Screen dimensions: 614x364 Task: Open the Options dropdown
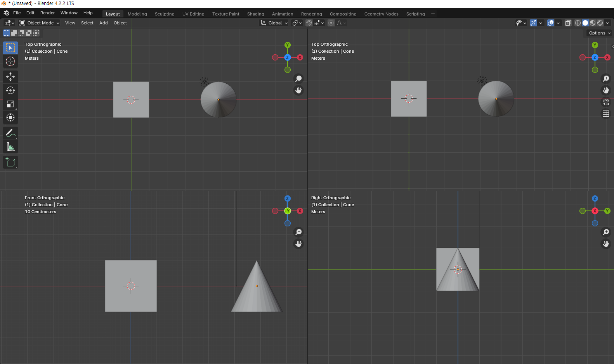pyautogui.click(x=599, y=33)
